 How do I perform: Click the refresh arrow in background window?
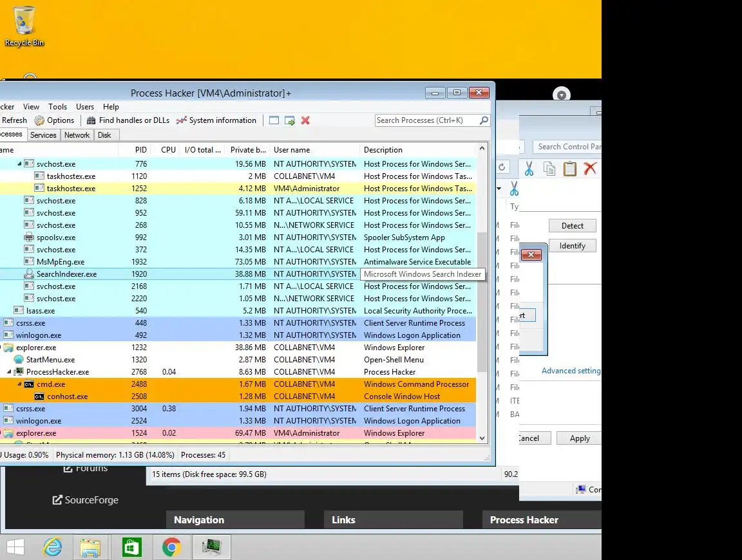[502, 167]
